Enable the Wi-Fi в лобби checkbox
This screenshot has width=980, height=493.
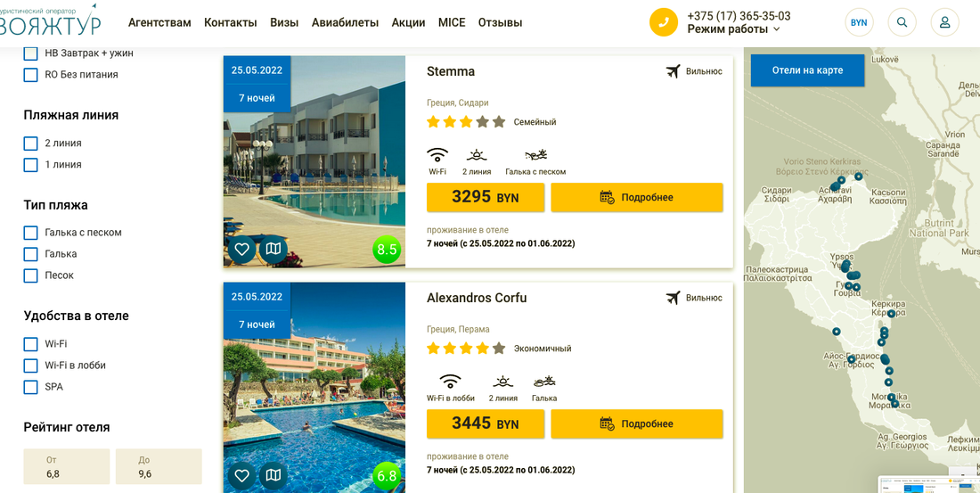coord(30,366)
